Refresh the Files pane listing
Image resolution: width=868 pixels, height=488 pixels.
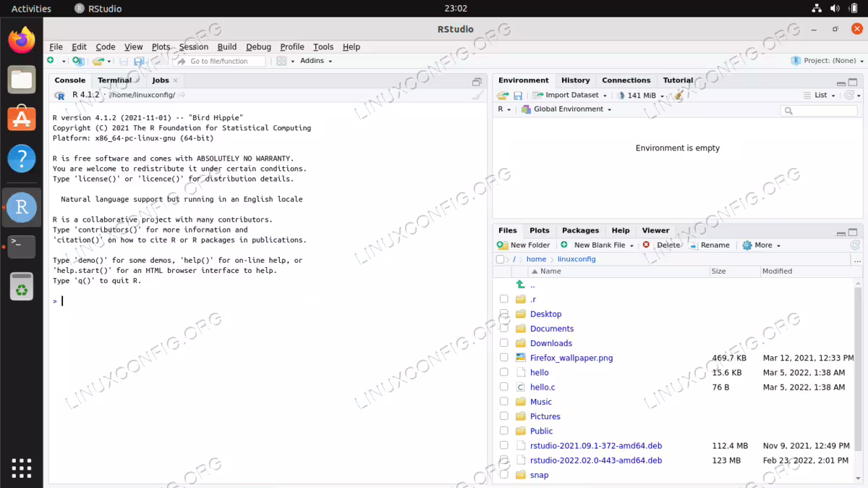tap(855, 245)
